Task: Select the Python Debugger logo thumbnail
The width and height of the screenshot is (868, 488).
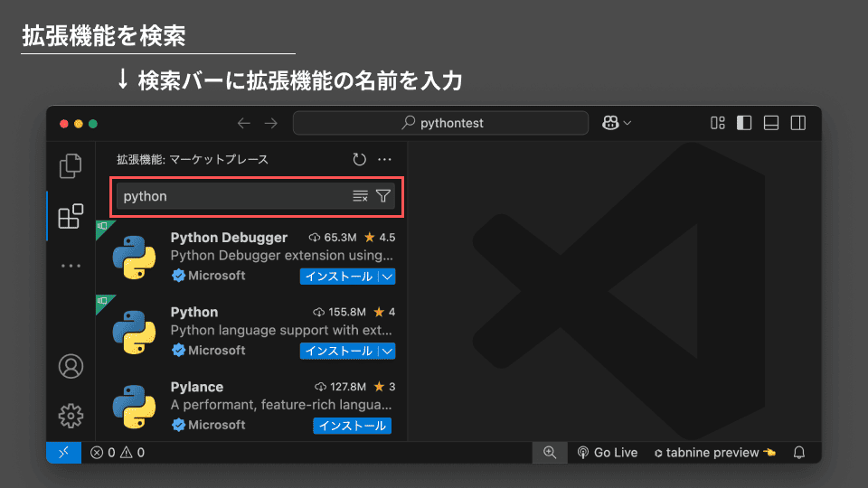Action: (x=134, y=258)
